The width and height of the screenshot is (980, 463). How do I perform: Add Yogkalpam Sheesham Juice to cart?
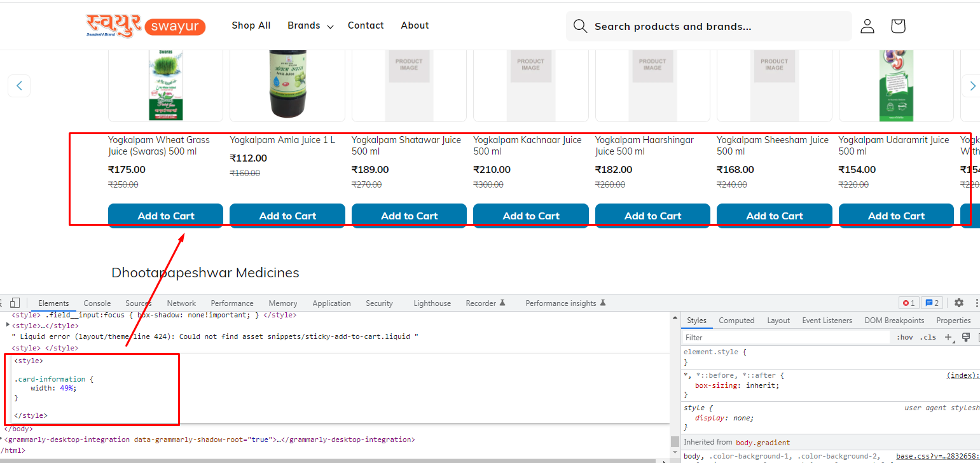(775, 216)
